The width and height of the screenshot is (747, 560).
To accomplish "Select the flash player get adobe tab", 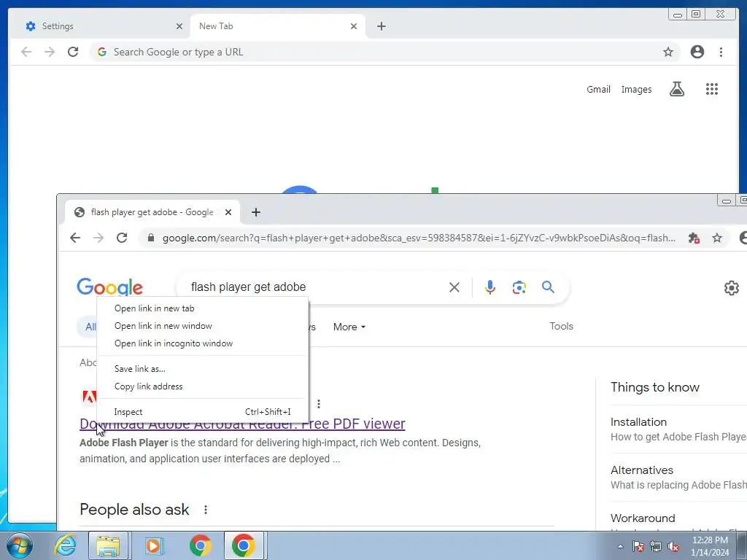I will (x=152, y=212).
